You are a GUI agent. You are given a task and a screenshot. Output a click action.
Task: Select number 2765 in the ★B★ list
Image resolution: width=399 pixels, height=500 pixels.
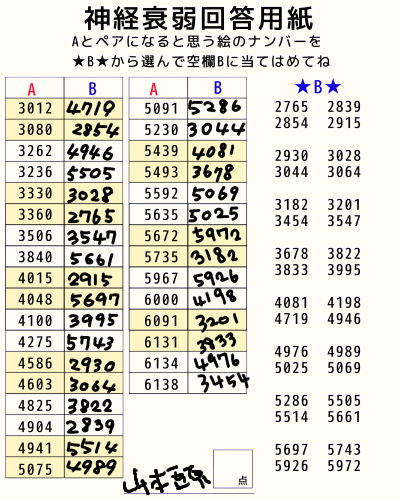[x=291, y=107]
